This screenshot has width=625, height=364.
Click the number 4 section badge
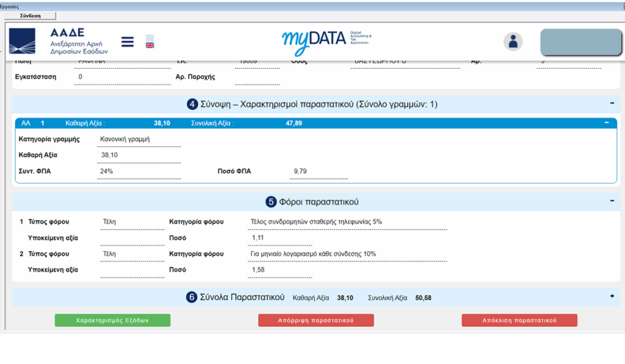pyautogui.click(x=192, y=104)
